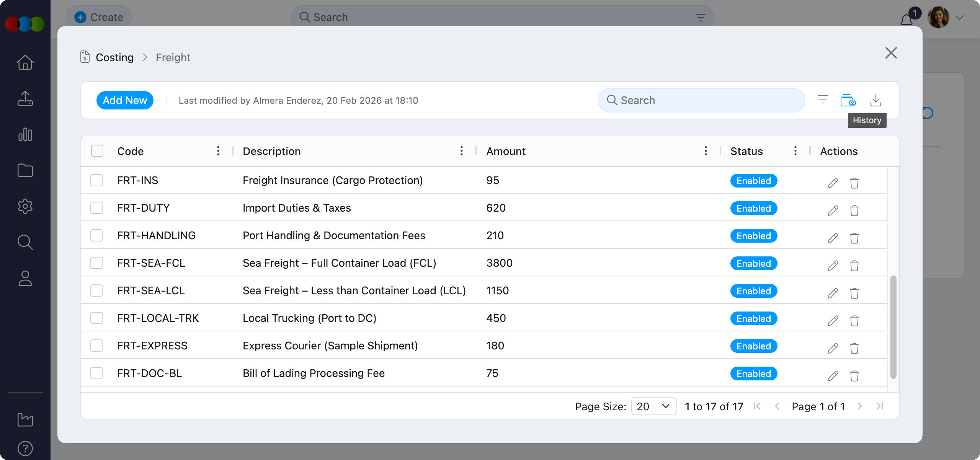Open the table filter icon
This screenshot has height=460, width=980.
tap(823, 100)
